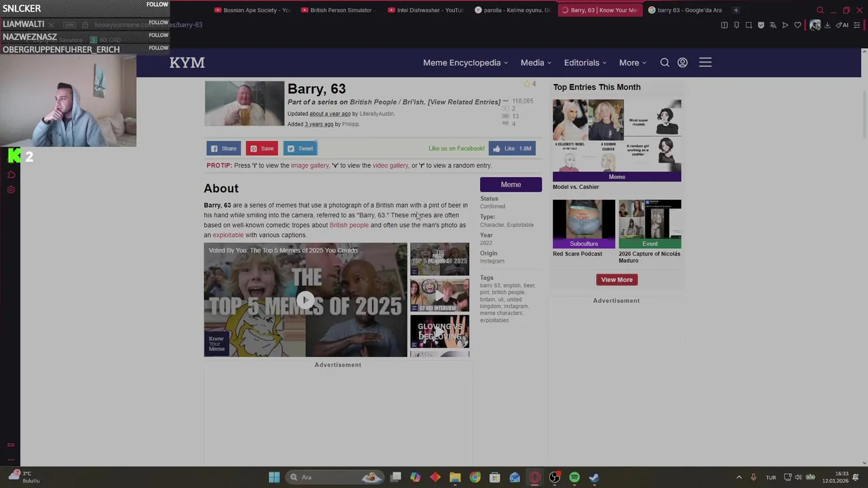Open the KYM hamburger menu
The width and height of the screenshot is (868, 488).
(x=705, y=62)
